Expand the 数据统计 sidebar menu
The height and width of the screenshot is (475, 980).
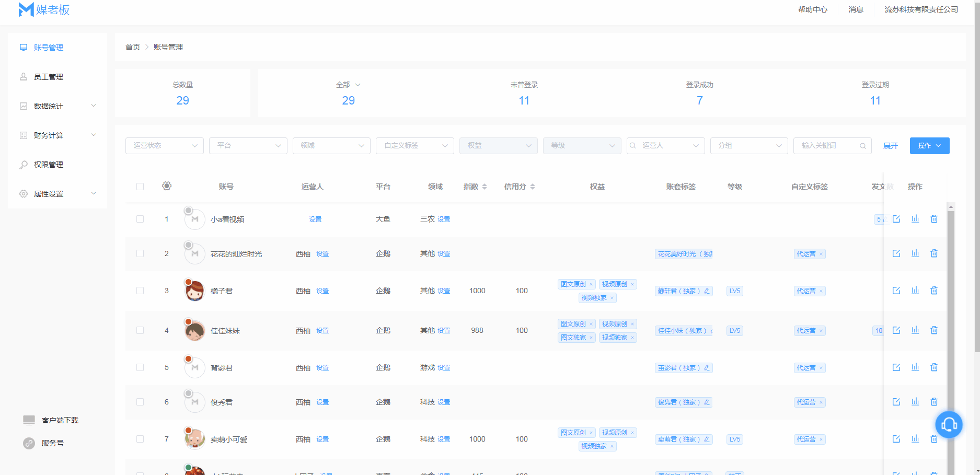[x=57, y=106]
